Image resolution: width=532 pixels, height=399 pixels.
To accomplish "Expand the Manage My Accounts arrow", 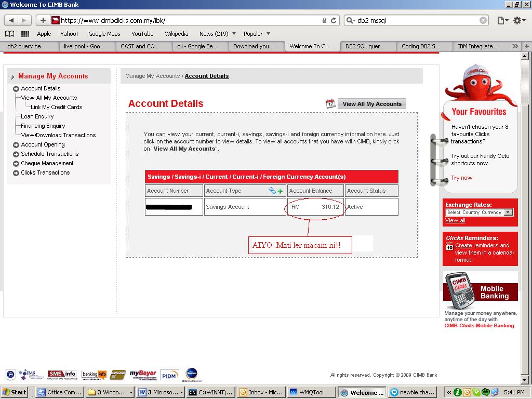I will tap(12, 77).
